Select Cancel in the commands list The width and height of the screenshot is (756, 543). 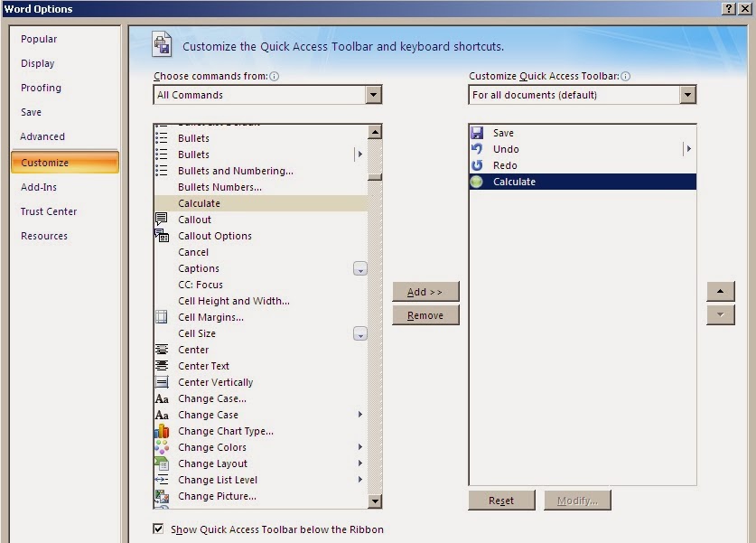[x=261, y=252]
